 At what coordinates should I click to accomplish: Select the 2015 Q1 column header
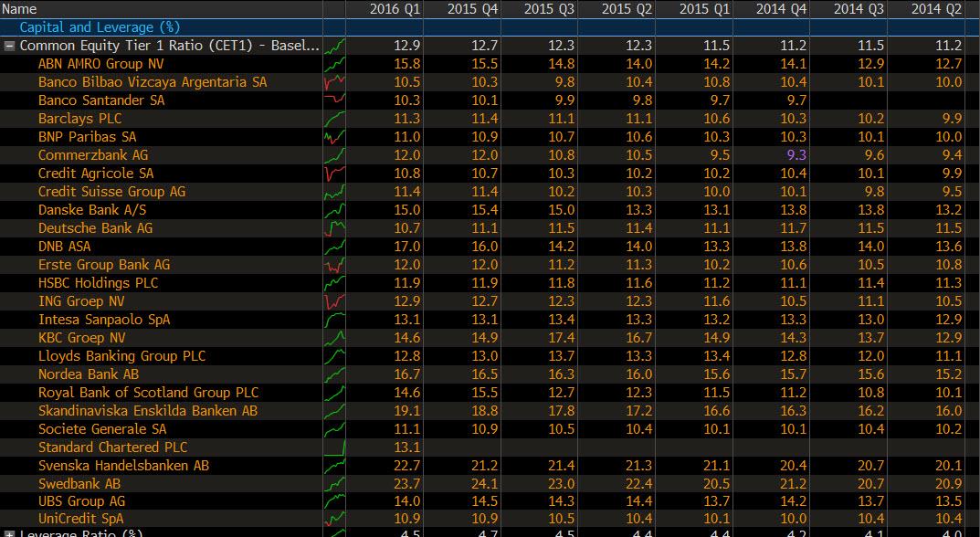tap(694, 9)
